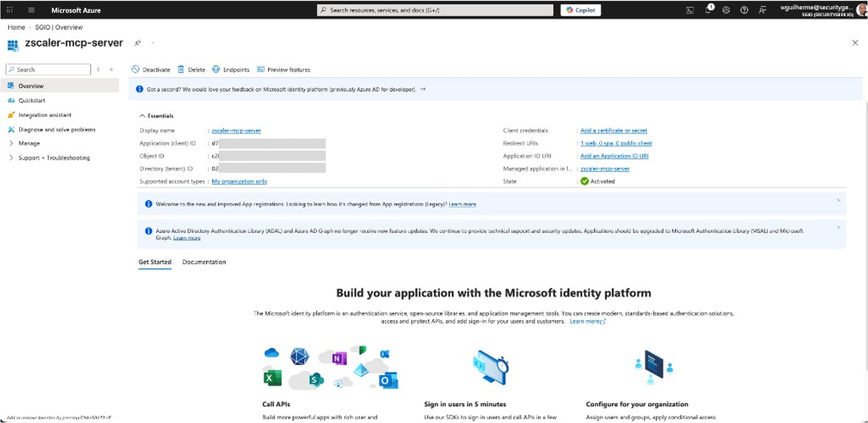This screenshot has width=868, height=423.
Task: Dismiss the ADAL deprecation notice
Action: pos(838,227)
